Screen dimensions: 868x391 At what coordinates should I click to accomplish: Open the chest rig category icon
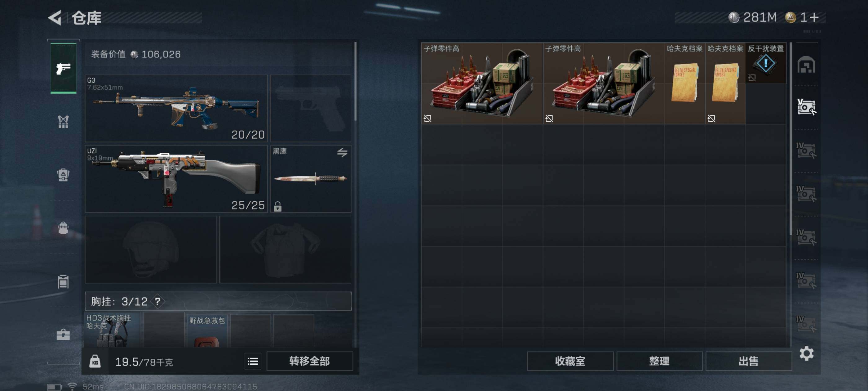point(63,122)
